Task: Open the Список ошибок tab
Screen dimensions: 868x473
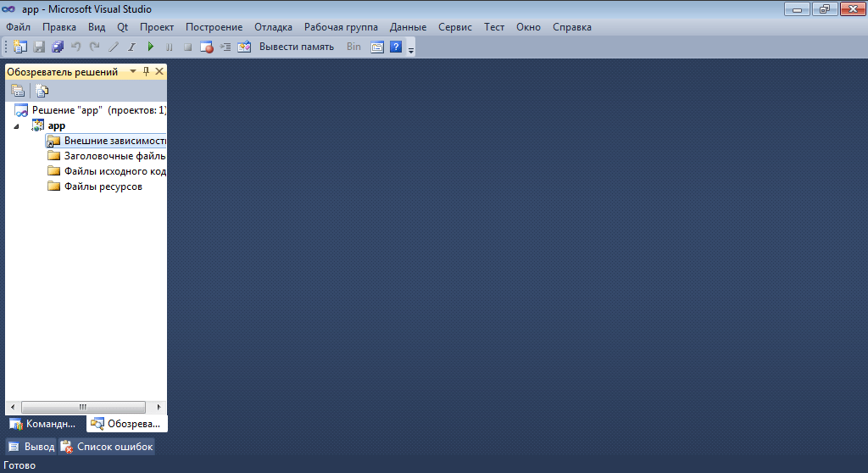Action: point(106,447)
